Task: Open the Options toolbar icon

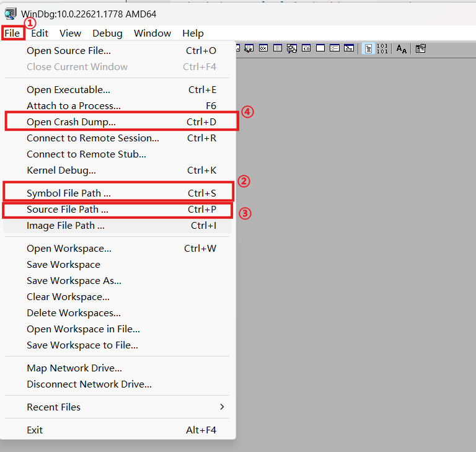Action: point(421,48)
